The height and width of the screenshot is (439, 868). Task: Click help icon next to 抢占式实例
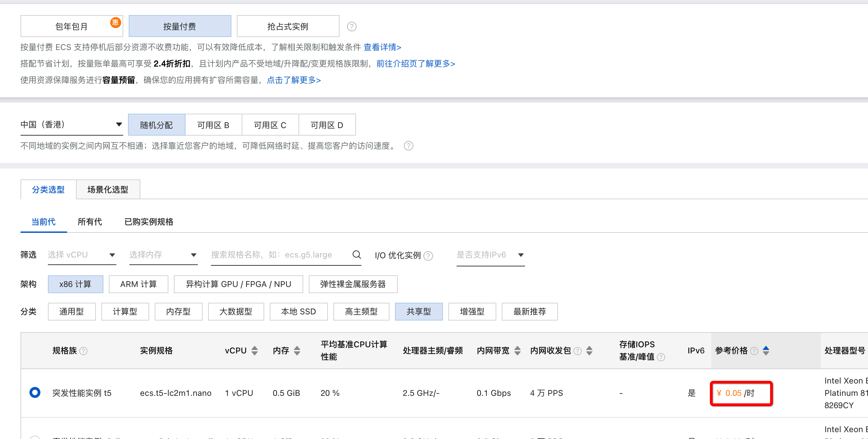(x=352, y=26)
